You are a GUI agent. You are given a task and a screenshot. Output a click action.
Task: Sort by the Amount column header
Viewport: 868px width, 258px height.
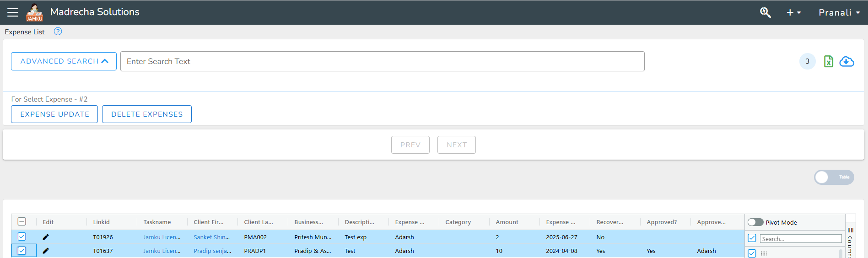click(507, 222)
